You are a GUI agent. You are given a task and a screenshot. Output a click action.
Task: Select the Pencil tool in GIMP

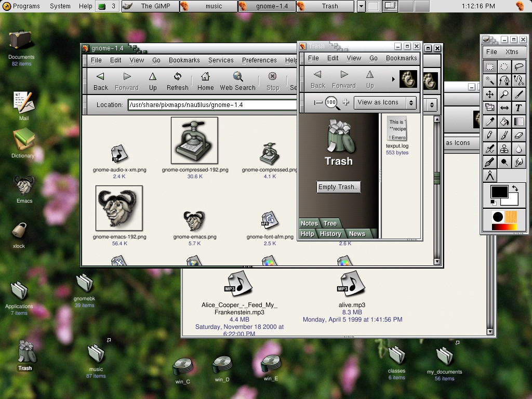(489, 135)
